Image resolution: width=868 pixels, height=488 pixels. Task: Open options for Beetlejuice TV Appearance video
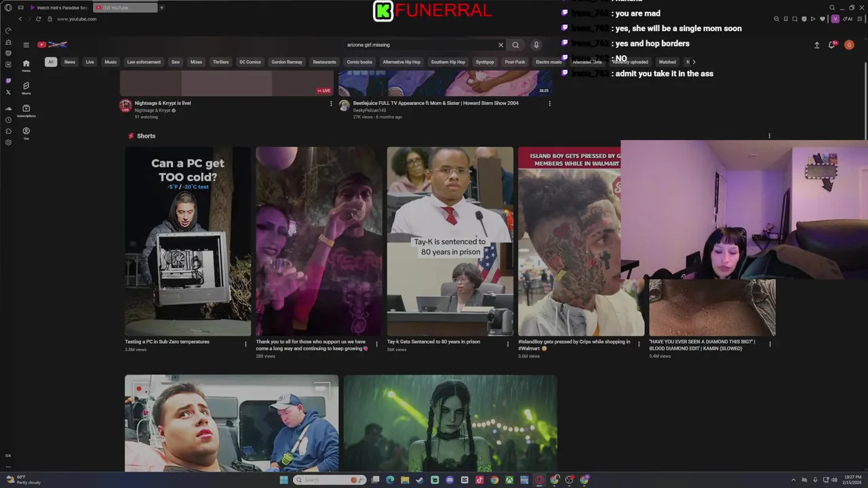(x=549, y=104)
